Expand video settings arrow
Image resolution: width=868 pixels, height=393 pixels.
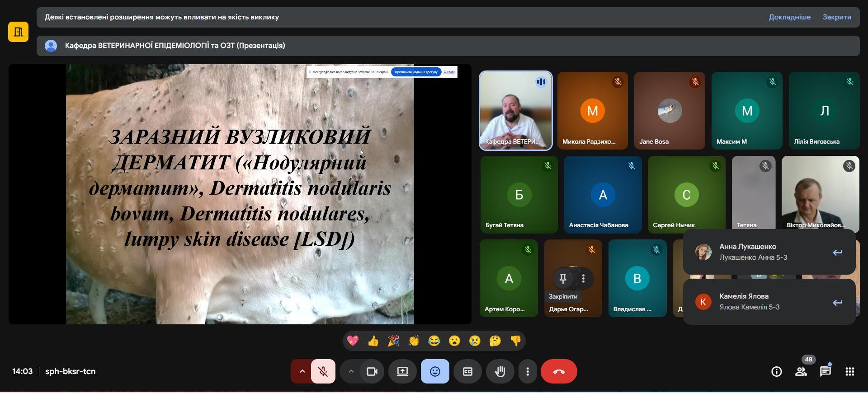(x=351, y=371)
